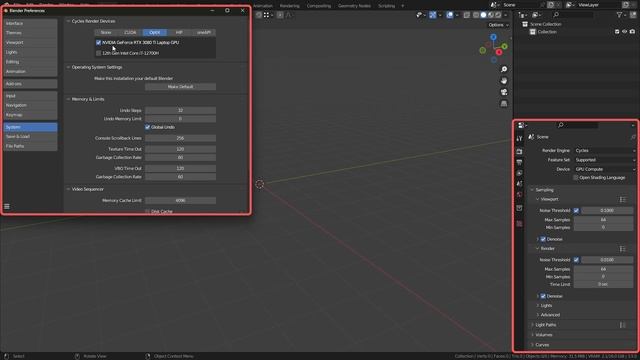The width and height of the screenshot is (640, 360).
Task: Open the Device GPU Compute dropdown
Action: (605, 169)
